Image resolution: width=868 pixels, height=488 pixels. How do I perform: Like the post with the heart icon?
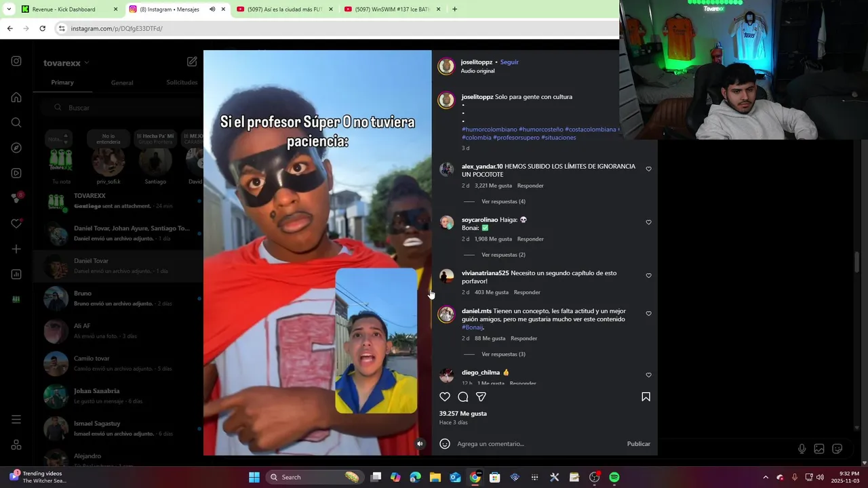[445, 396]
